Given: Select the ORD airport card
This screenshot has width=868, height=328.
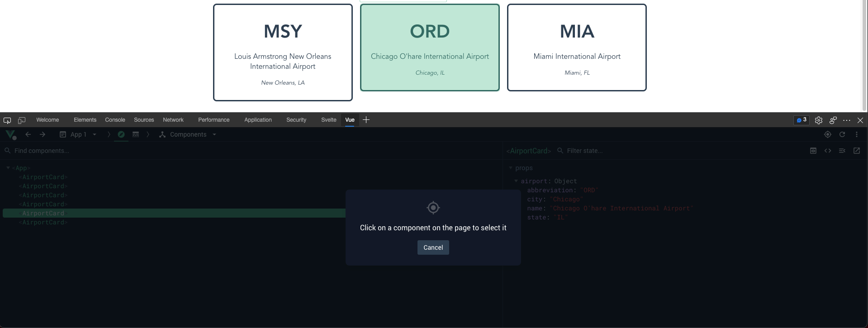Looking at the screenshot, I should tap(430, 48).
